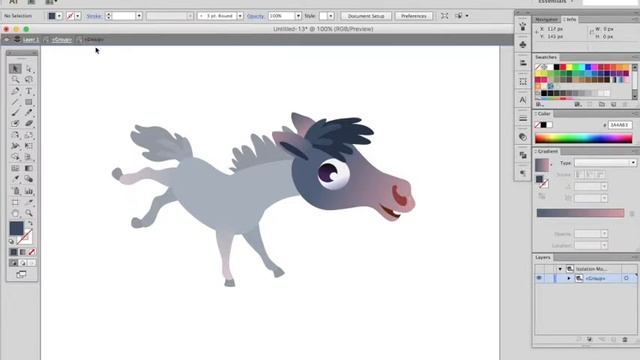Collapse the Isolation Mode layer row

click(x=560, y=269)
